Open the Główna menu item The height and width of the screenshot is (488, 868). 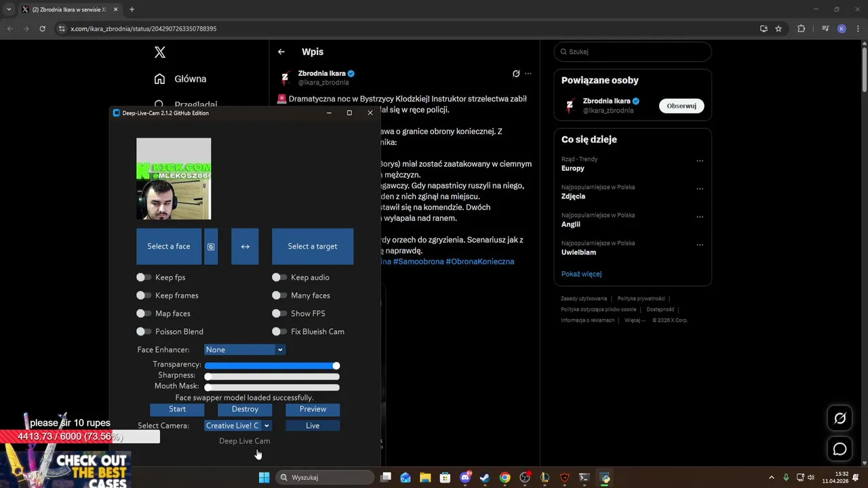[180, 79]
